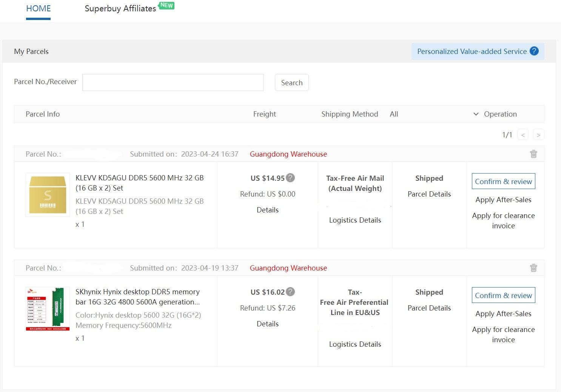
Task: Open Logistics Details for Tax-Free Air Mail parcel
Action: (x=355, y=220)
